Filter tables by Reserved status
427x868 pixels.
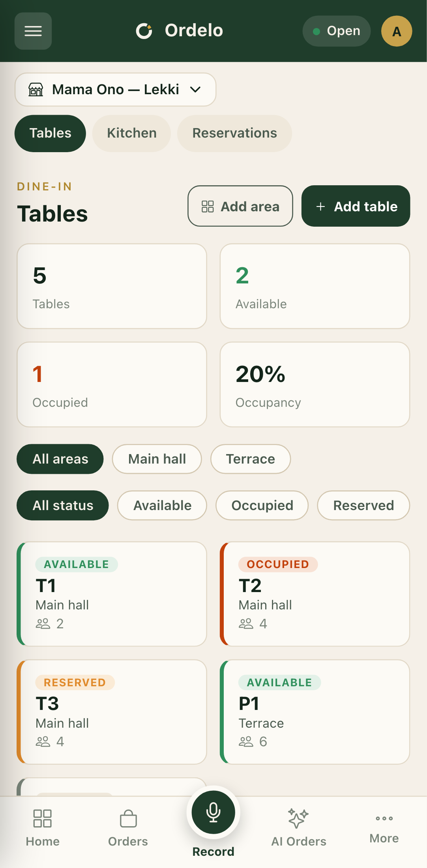(x=363, y=505)
